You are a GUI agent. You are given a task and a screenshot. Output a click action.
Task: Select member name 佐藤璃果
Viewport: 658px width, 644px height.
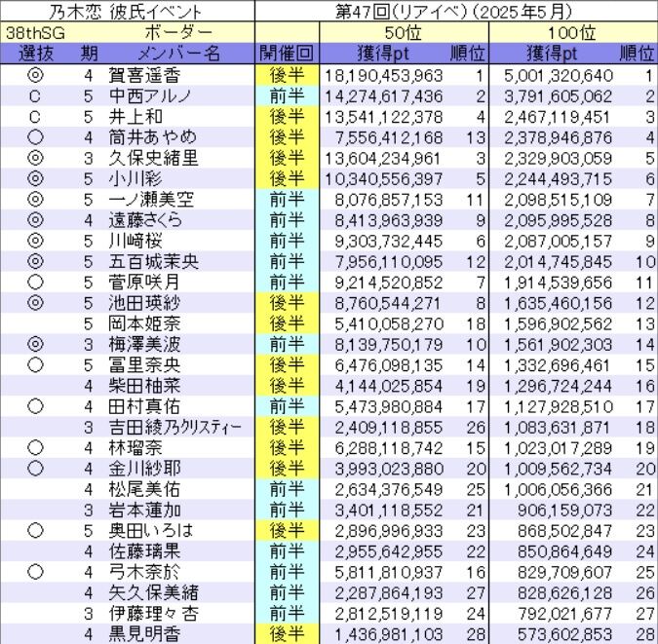(145, 551)
